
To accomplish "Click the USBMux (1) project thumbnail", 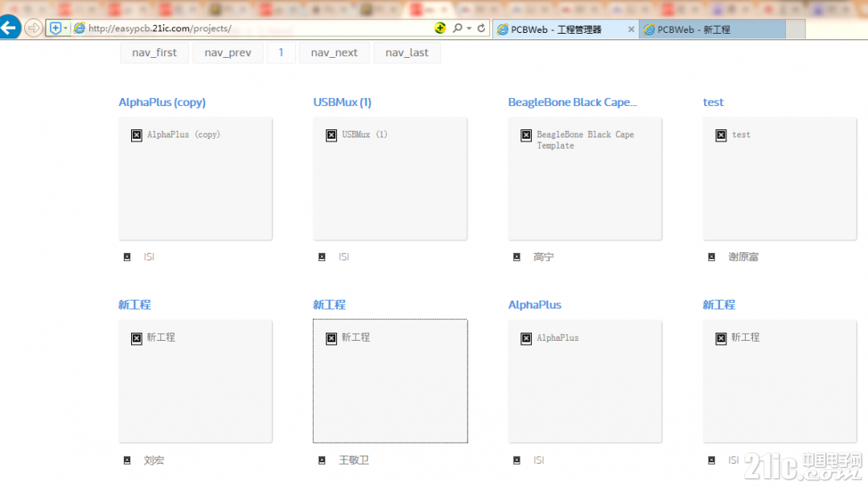I will point(390,178).
